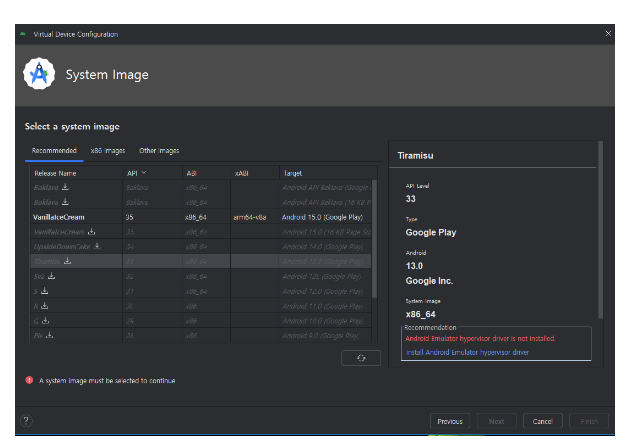
Task: Open the Other Images tab
Action: coord(159,151)
